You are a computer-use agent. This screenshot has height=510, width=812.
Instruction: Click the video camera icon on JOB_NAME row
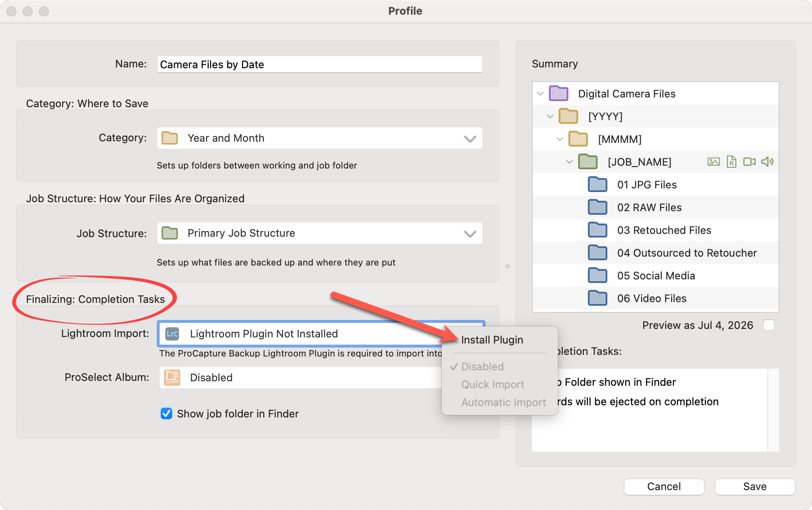[749, 162]
